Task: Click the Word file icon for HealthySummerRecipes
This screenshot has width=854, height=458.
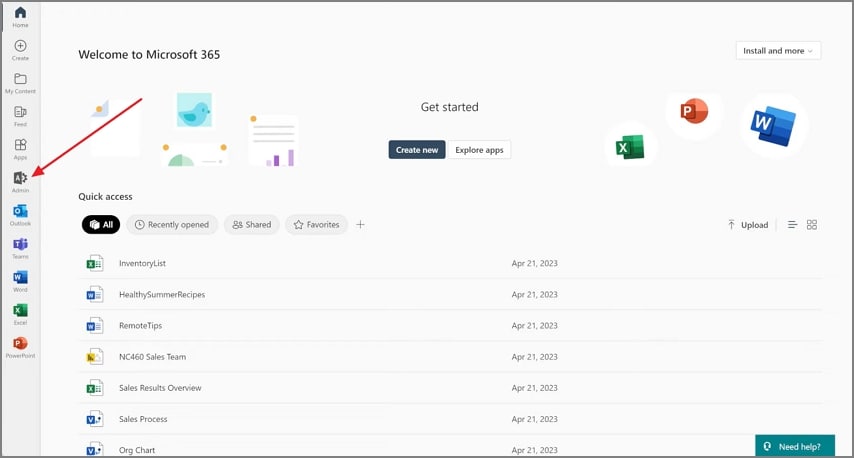Action: point(95,294)
